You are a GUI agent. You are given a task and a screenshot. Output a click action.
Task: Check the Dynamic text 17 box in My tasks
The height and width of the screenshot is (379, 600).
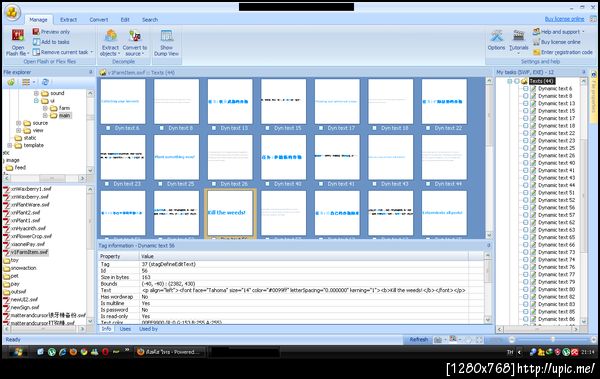[525, 118]
